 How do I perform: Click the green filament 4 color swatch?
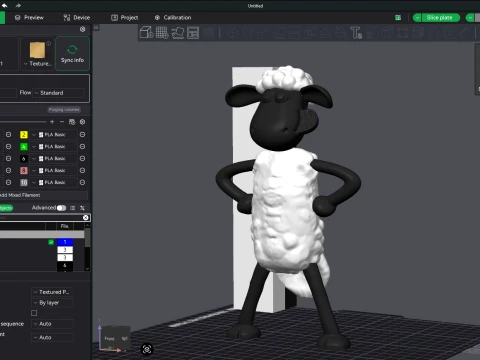(24, 146)
